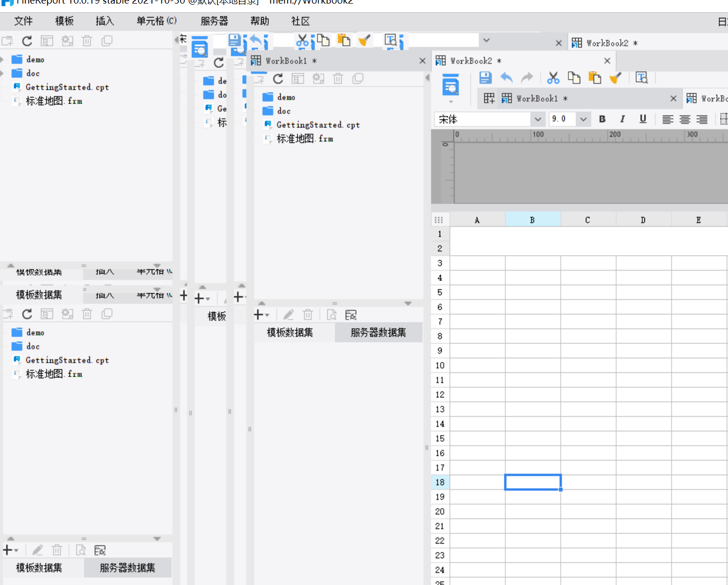The width and height of the screenshot is (728, 585).
Task: Open Find and Replace icon right of the format painter brush under WorkBook2 tab
Action: point(641,77)
